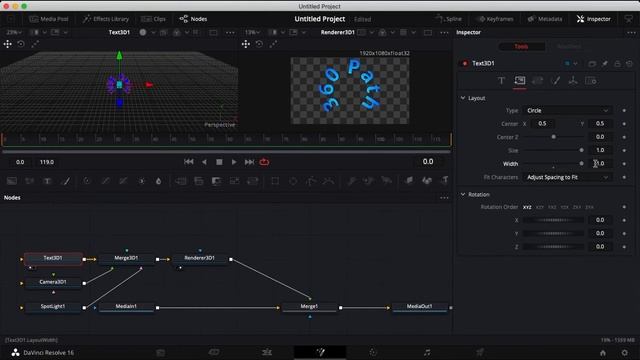This screenshot has width=640, height=360.
Task: Open the Shading tab (brush icon)
Action: (x=556, y=81)
